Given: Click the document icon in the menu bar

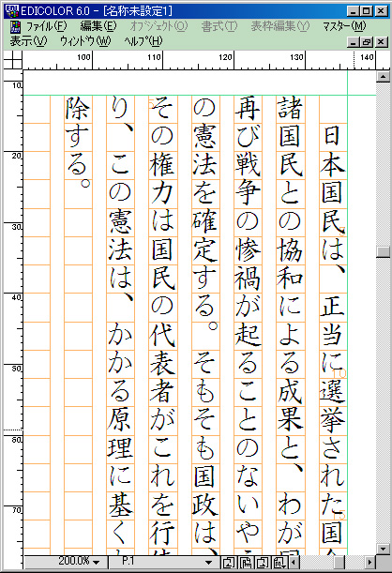Looking at the screenshot, I should pyautogui.click(x=15, y=26).
